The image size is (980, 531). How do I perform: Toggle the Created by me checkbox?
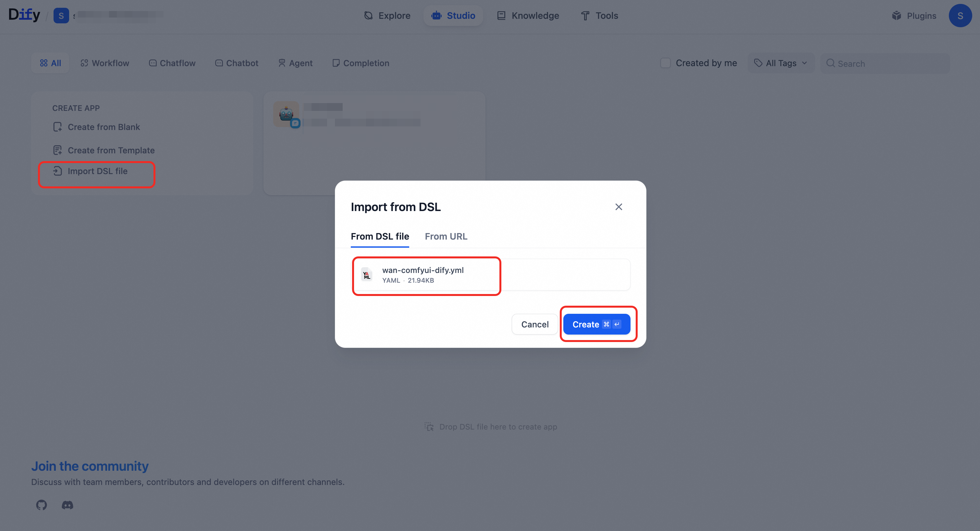[x=665, y=63]
